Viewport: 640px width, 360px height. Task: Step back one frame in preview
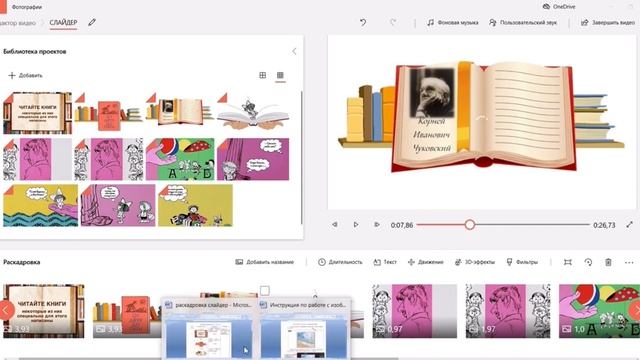[335, 224]
